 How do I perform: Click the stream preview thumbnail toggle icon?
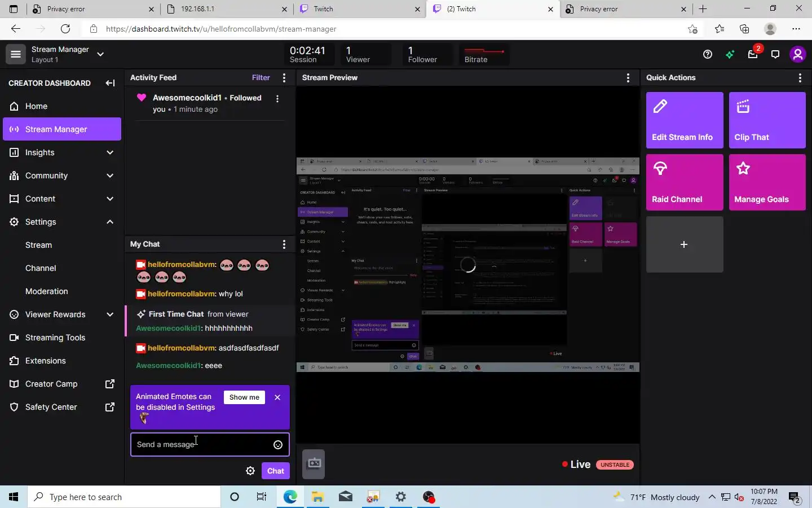coord(314,464)
